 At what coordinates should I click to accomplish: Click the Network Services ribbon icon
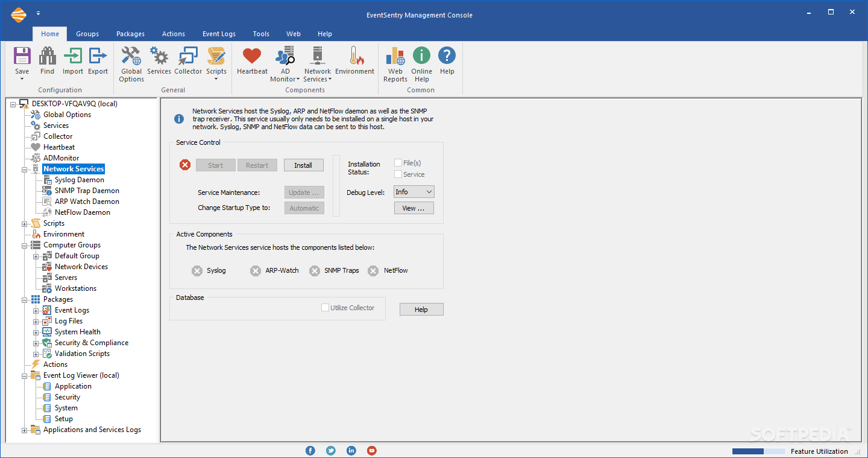pos(317,56)
